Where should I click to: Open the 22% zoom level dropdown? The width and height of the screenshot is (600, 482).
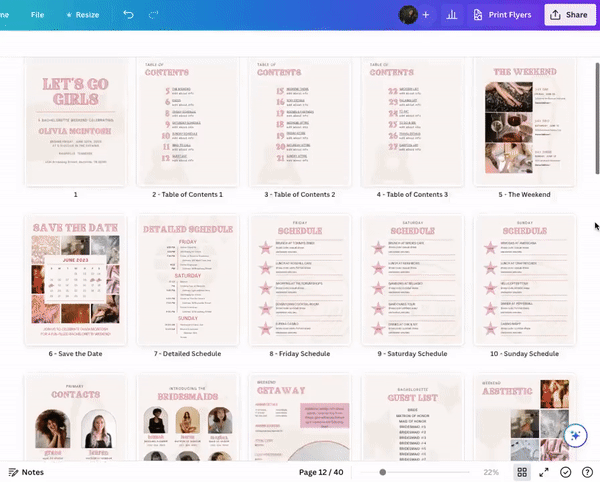tap(491, 472)
